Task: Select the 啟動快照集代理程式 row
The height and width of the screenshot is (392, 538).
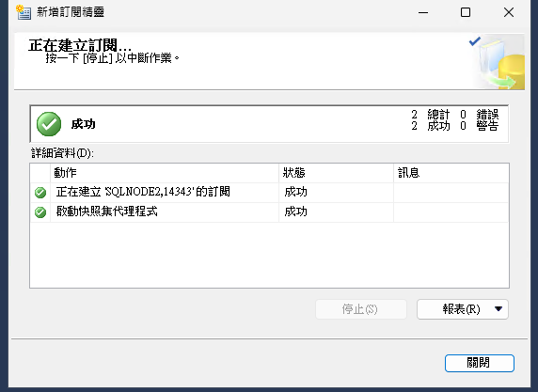Action: 269,212
